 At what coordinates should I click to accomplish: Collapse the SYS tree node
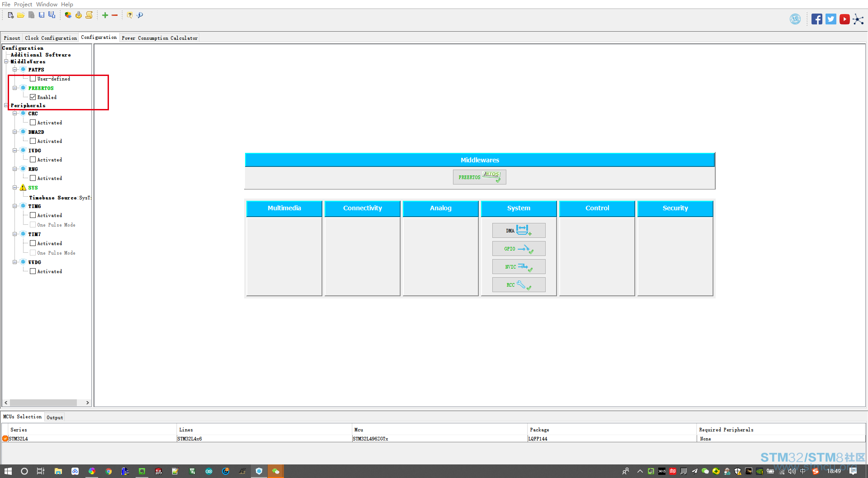click(x=15, y=188)
